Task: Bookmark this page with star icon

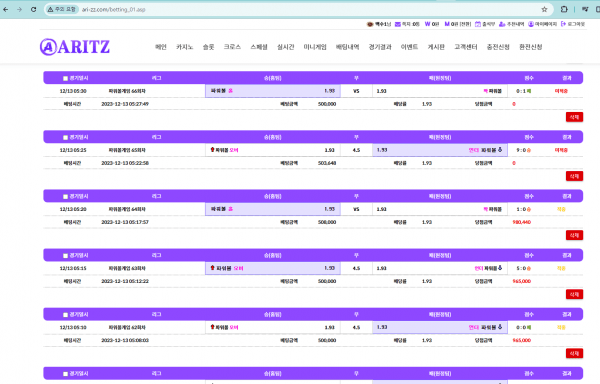Action: [544, 9]
